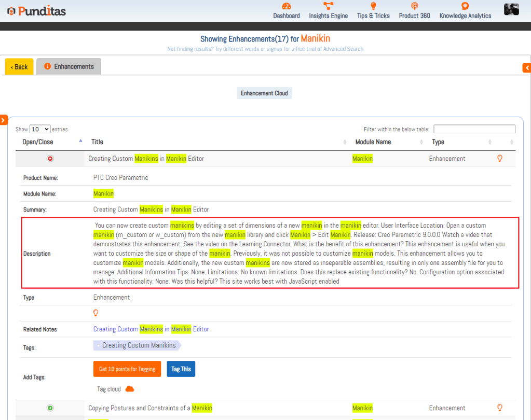The height and width of the screenshot is (420, 531).
Task: Click the Tag This button
Action: click(x=181, y=369)
